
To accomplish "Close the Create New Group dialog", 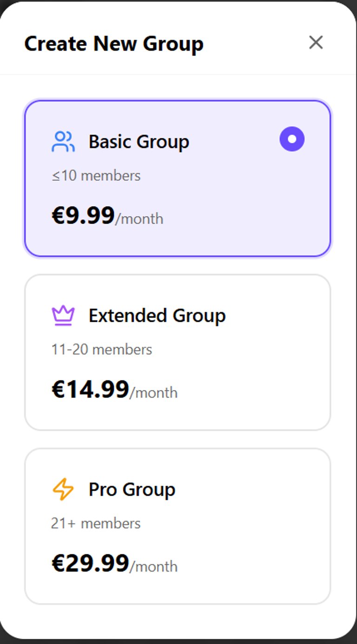I will pyautogui.click(x=316, y=43).
